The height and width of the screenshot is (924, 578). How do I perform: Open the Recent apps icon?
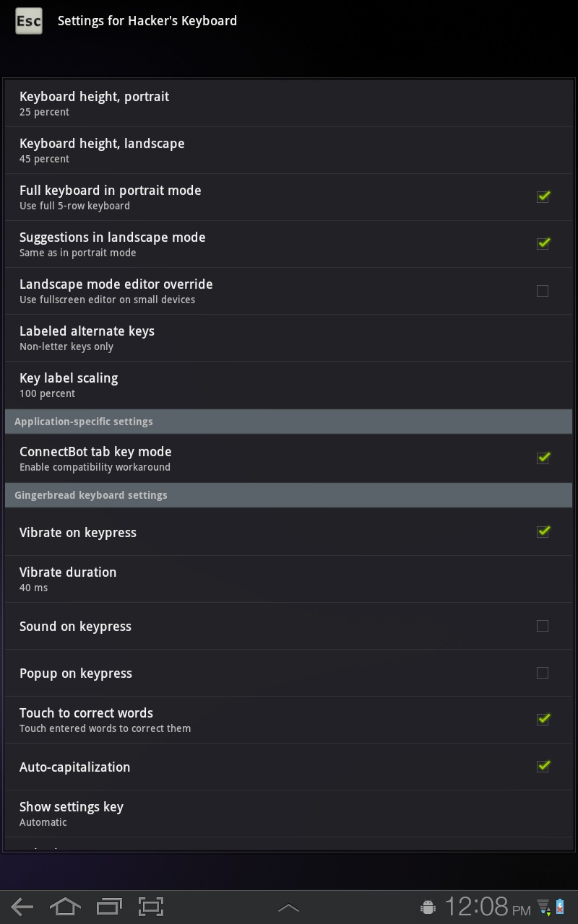pos(109,907)
